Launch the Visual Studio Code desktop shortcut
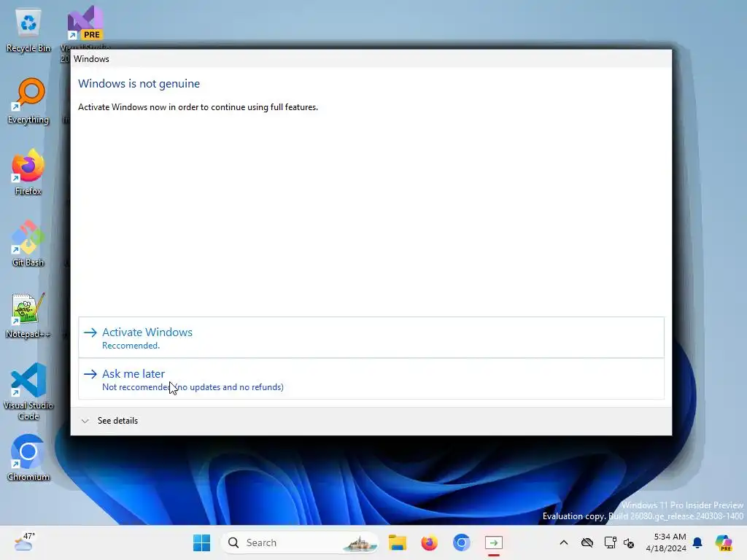The height and width of the screenshot is (560, 747). (28, 392)
